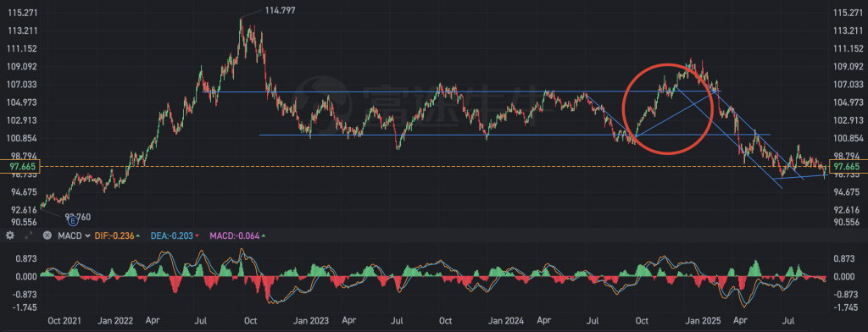Click the 97.665 current price tag on right axis
868x332 pixels.
coord(847,167)
